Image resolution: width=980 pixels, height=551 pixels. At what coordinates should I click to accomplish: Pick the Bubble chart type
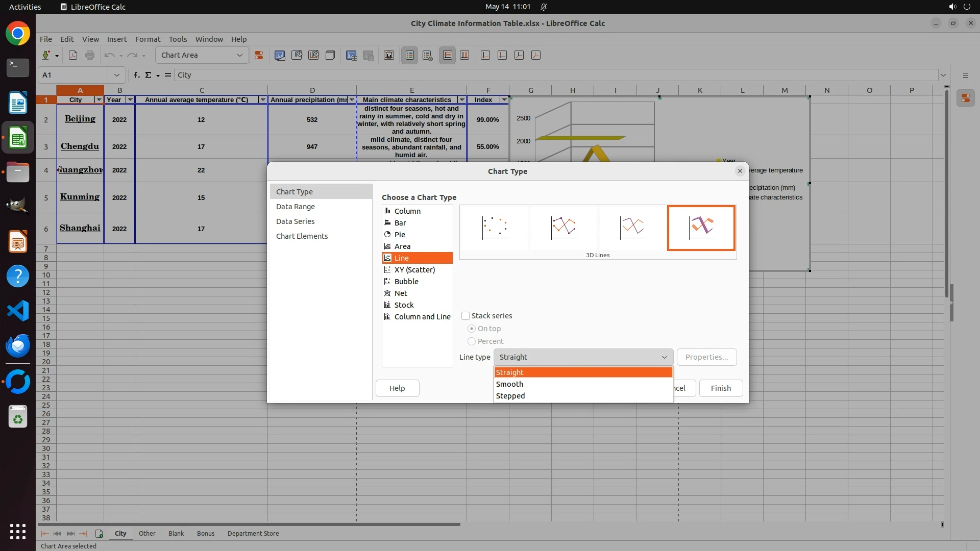pos(406,282)
